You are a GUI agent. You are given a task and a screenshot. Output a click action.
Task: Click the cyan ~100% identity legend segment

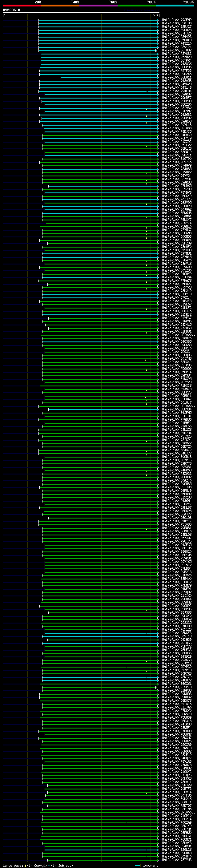click(x=175, y=6)
